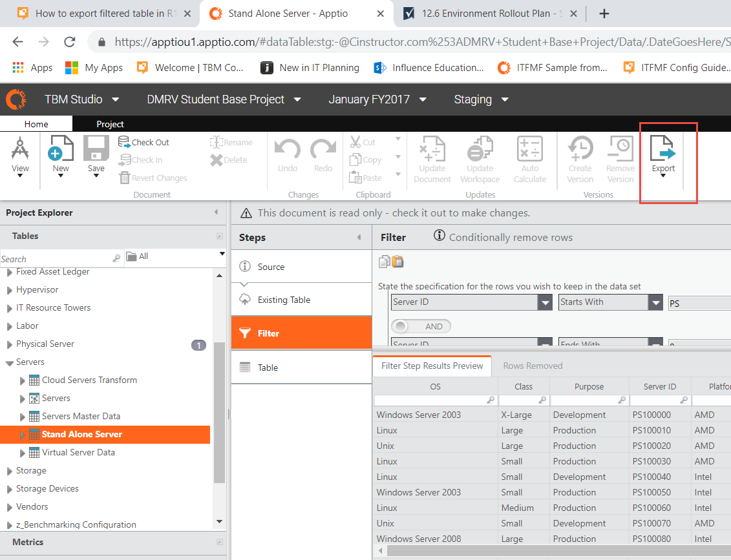Open the New document icon
This screenshot has width=731, height=560.
(x=61, y=149)
